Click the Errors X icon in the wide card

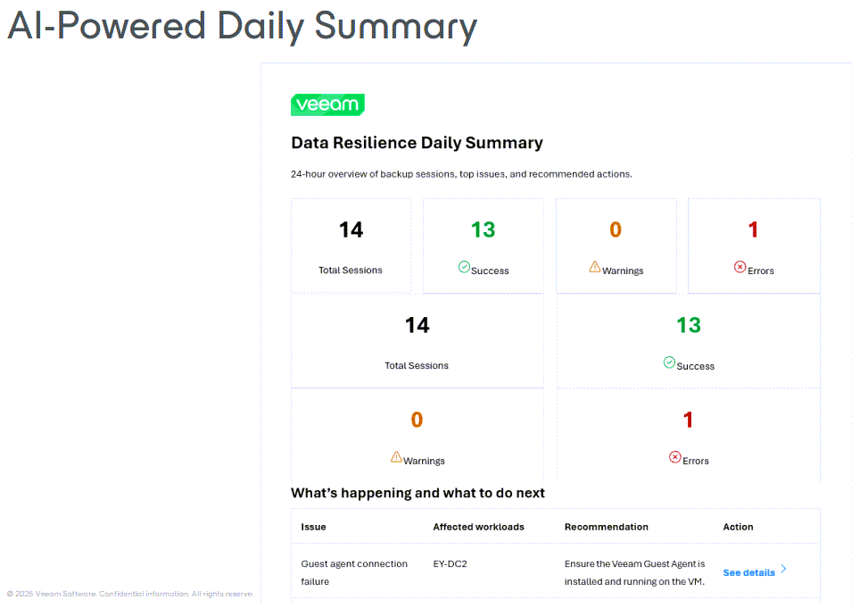click(675, 457)
